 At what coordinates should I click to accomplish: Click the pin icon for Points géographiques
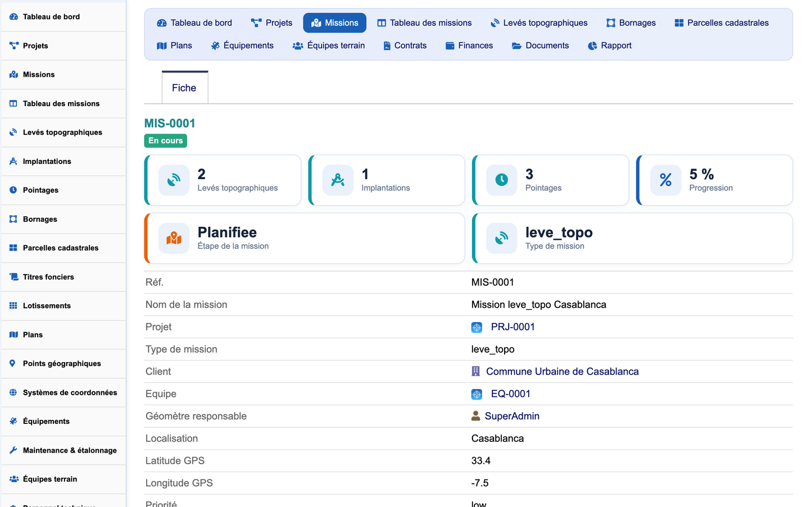pyautogui.click(x=13, y=363)
